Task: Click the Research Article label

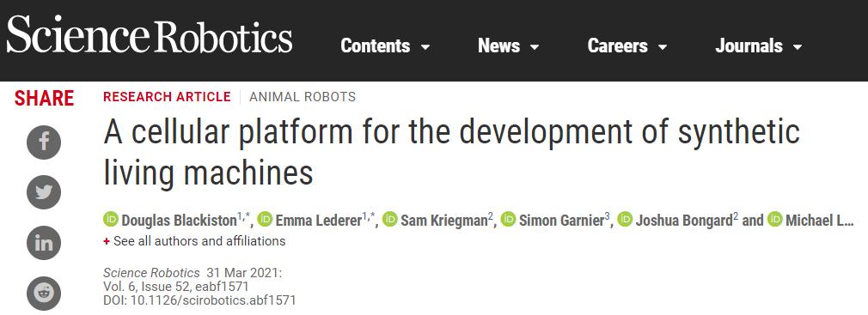Action: pos(167,97)
